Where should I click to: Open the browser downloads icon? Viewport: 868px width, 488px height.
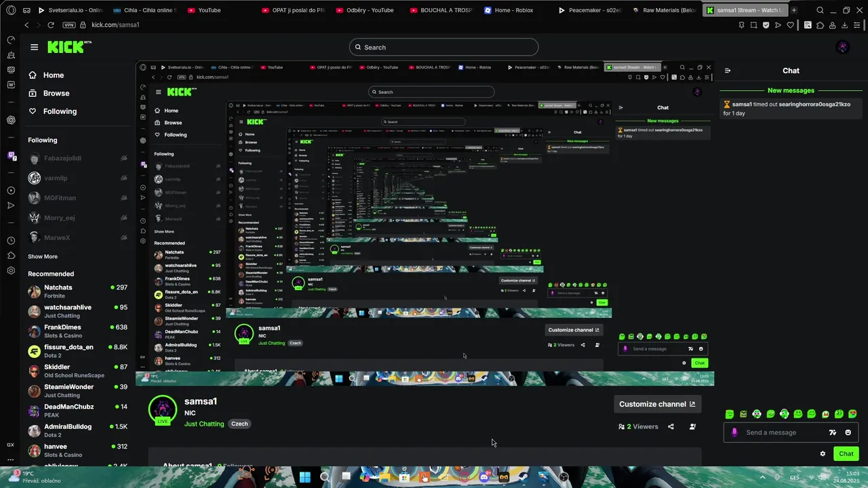[x=844, y=24]
